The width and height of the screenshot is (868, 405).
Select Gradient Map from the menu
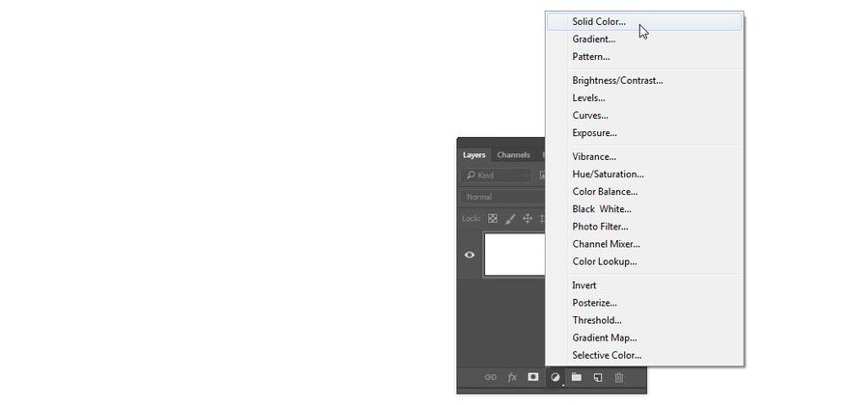click(x=604, y=337)
